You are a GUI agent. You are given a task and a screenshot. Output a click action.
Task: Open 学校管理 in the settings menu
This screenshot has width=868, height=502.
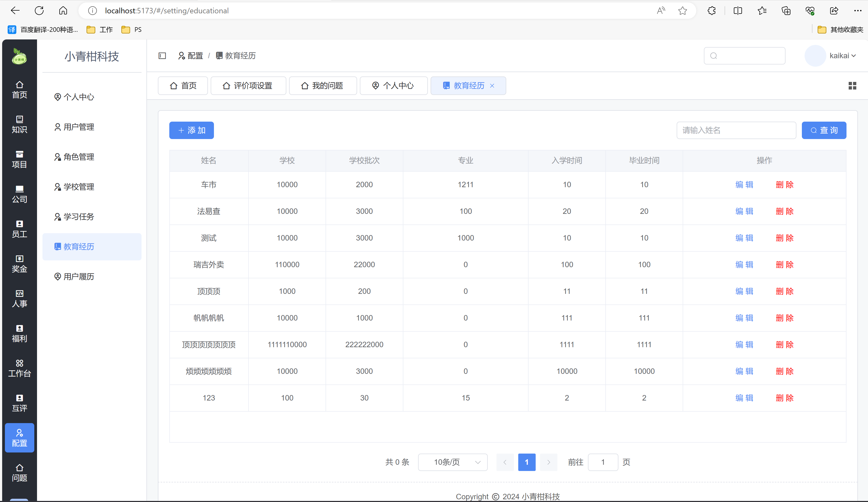tap(92, 187)
